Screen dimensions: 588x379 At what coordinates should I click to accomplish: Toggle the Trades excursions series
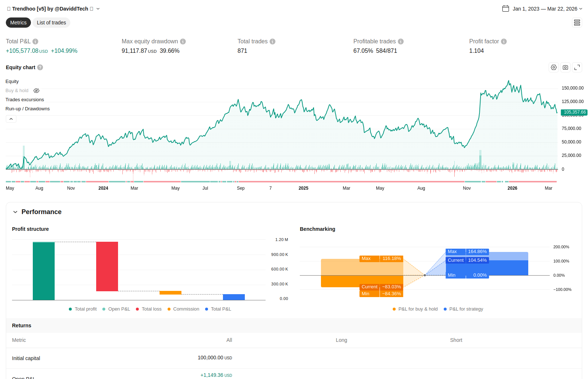point(25,100)
